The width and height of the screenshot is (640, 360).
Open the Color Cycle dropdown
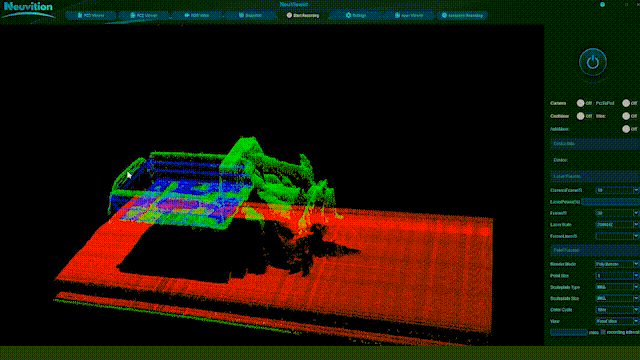pyautogui.click(x=616, y=310)
